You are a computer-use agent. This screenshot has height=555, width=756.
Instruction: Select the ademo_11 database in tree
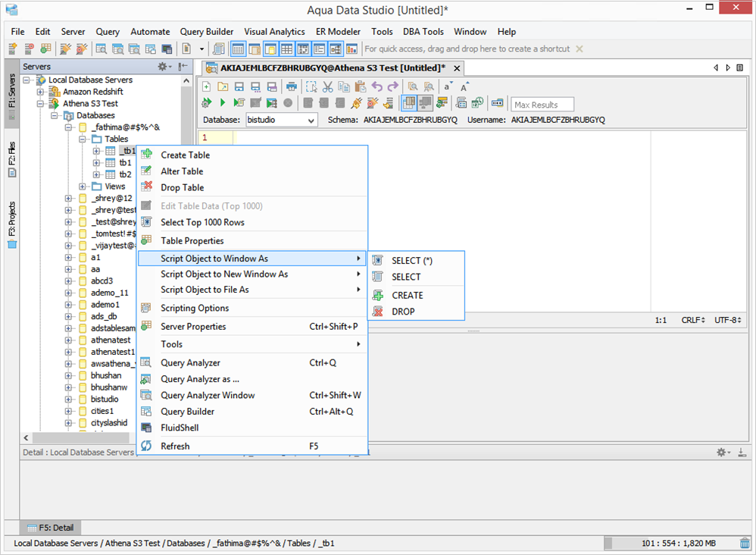click(109, 293)
